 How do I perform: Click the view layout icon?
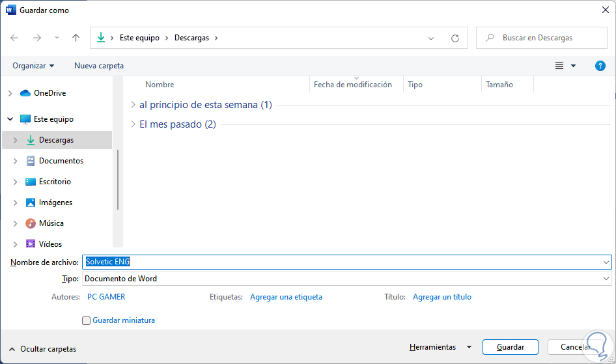559,66
